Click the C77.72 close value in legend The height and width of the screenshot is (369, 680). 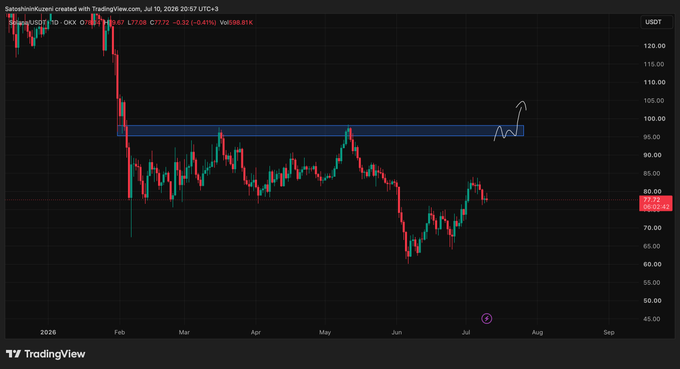tap(160, 23)
